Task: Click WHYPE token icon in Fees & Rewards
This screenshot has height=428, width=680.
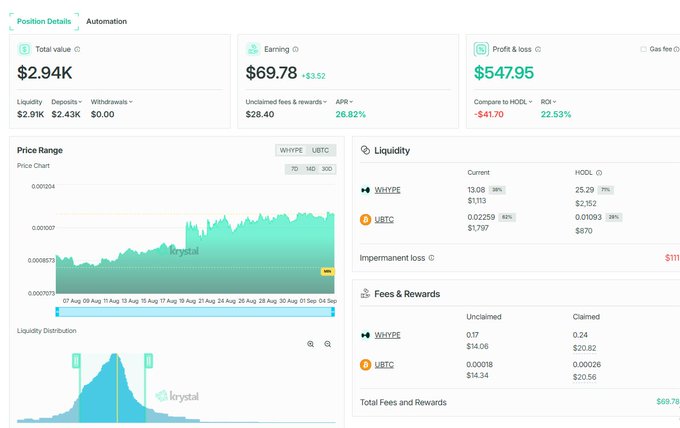Action: [365, 335]
